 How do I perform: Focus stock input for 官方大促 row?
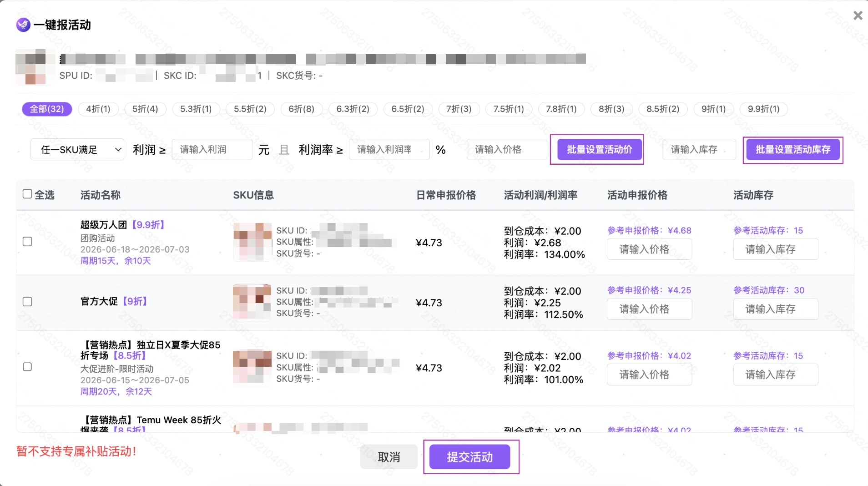point(776,309)
